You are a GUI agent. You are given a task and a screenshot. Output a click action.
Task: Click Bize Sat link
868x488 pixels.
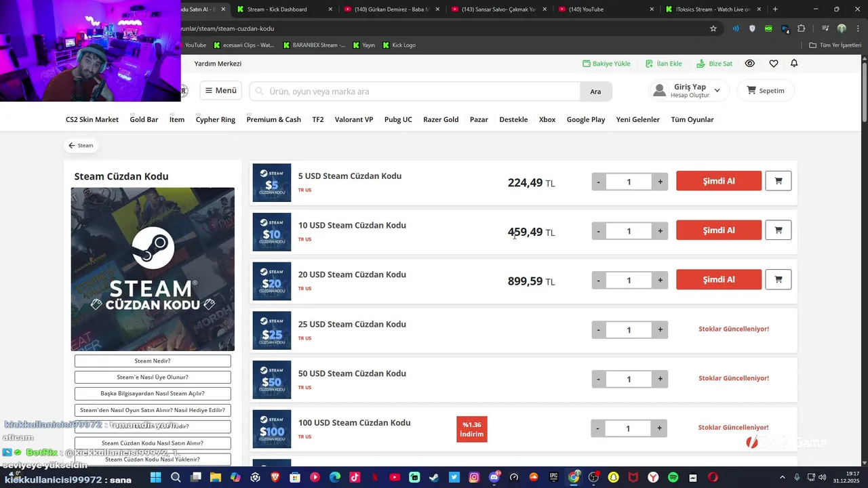point(715,64)
